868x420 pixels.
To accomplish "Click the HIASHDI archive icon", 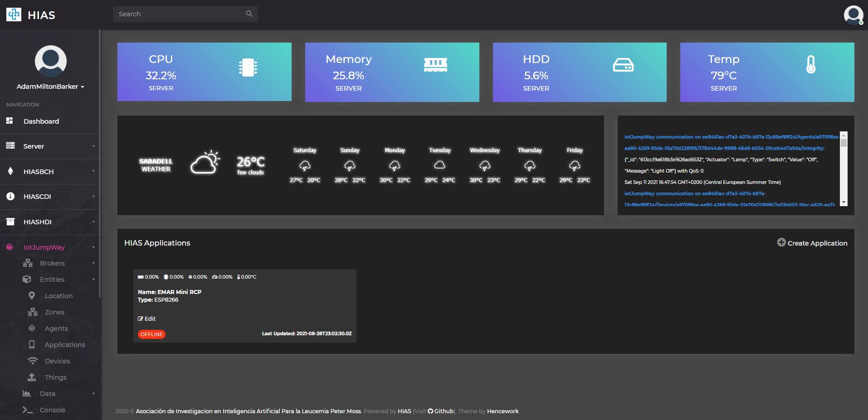I will point(10,222).
